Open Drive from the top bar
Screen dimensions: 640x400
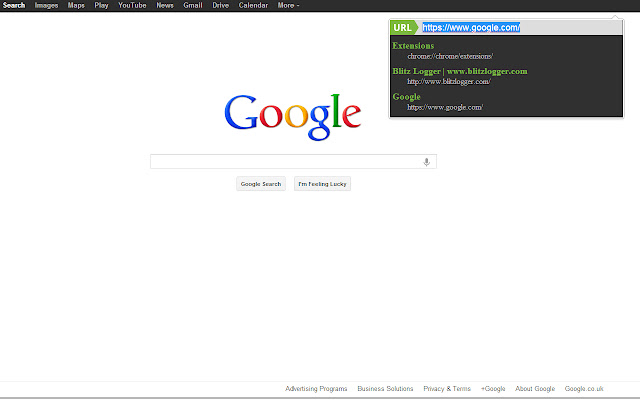pyautogui.click(x=220, y=5)
